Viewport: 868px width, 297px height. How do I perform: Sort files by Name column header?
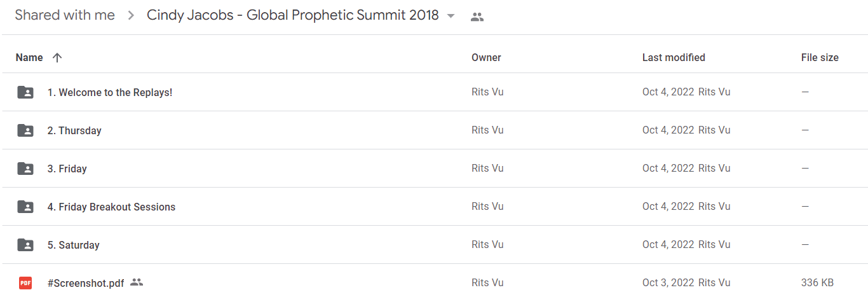click(x=29, y=57)
